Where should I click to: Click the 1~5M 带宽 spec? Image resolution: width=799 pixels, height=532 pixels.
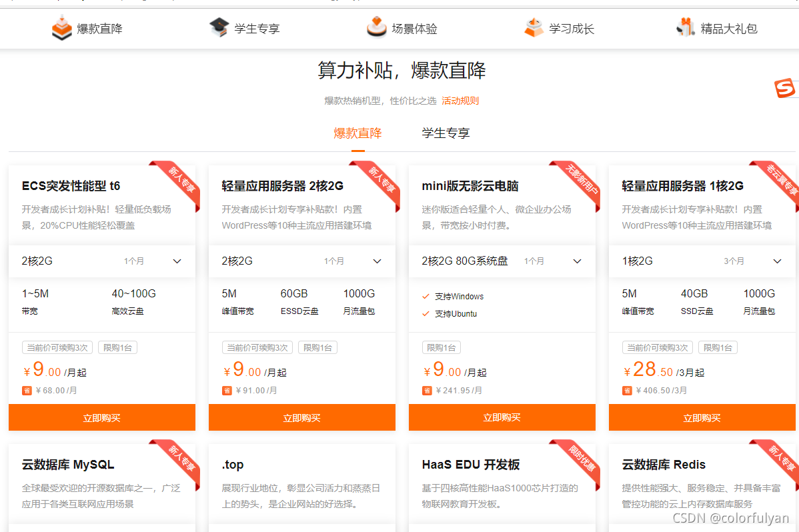(35, 302)
